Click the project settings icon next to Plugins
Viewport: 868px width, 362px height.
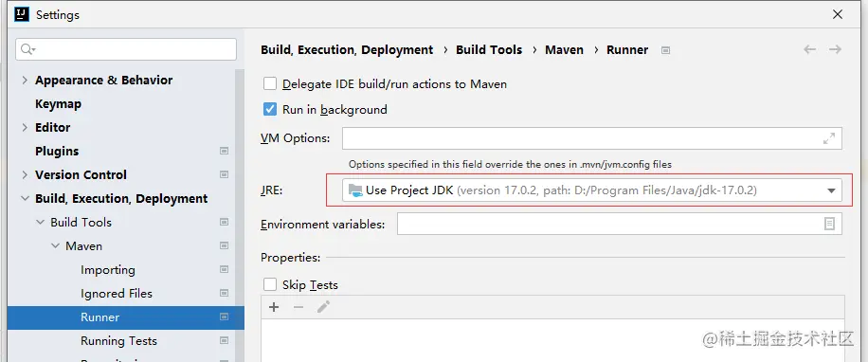pos(225,151)
